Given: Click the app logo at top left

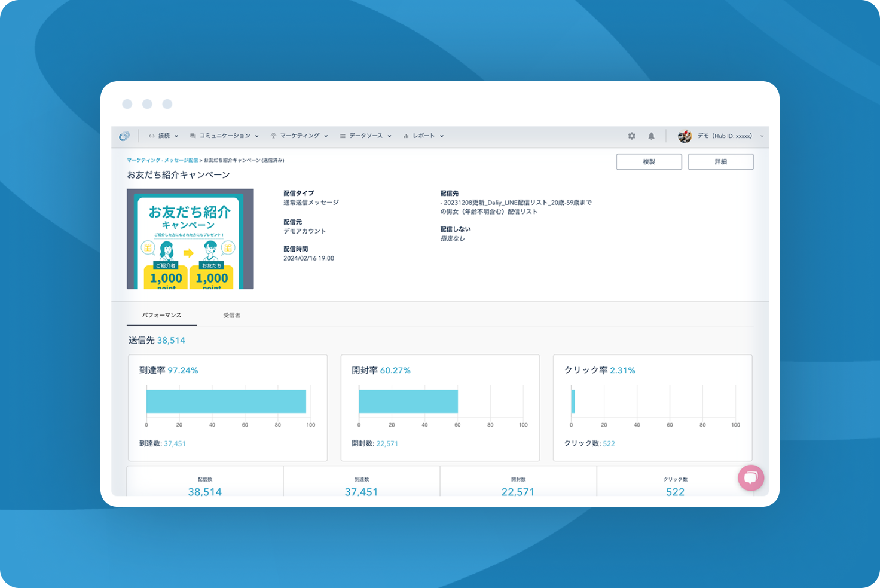Looking at the screenshot, I should 124,136.
